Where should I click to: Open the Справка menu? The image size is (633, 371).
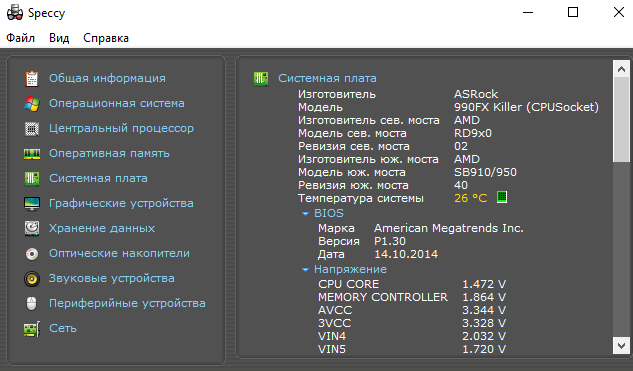pos(106,38)
